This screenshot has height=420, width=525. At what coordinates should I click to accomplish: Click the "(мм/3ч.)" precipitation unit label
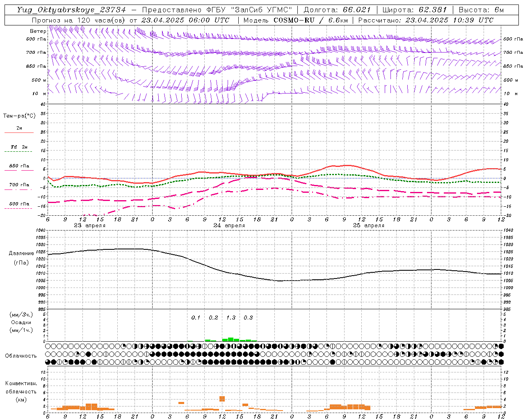click(x=21, y=315)
